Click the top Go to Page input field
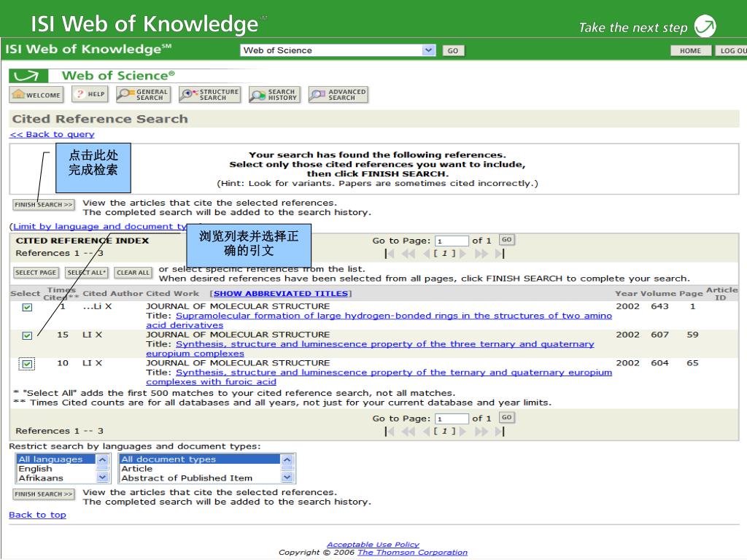747x560 pixels. coord(452,241)
